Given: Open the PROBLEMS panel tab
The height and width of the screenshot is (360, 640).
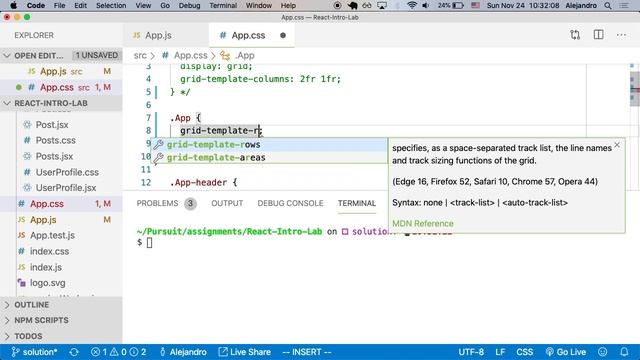Looking at the screenshot, I should [x=157, y=203].
